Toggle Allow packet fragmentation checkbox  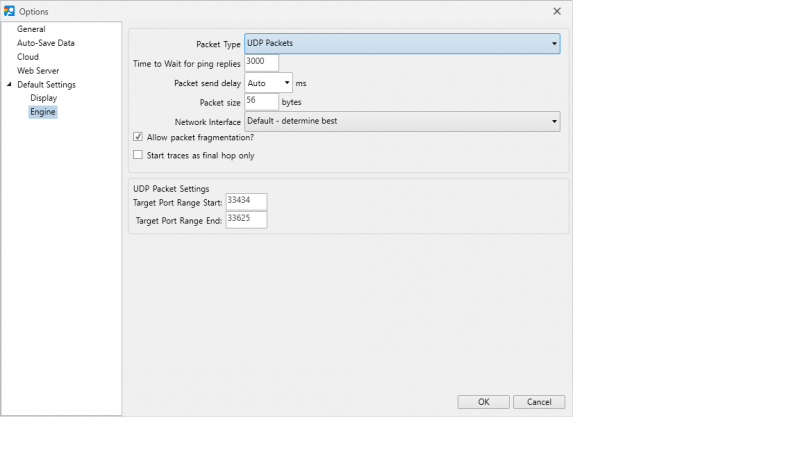(138, 137)
